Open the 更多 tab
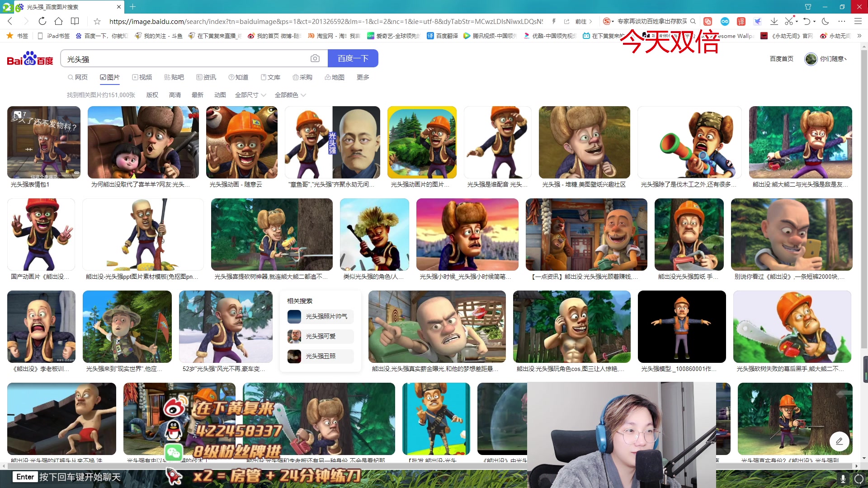The height and width of the screenshot is (488, 868). [x=363, y=77]
